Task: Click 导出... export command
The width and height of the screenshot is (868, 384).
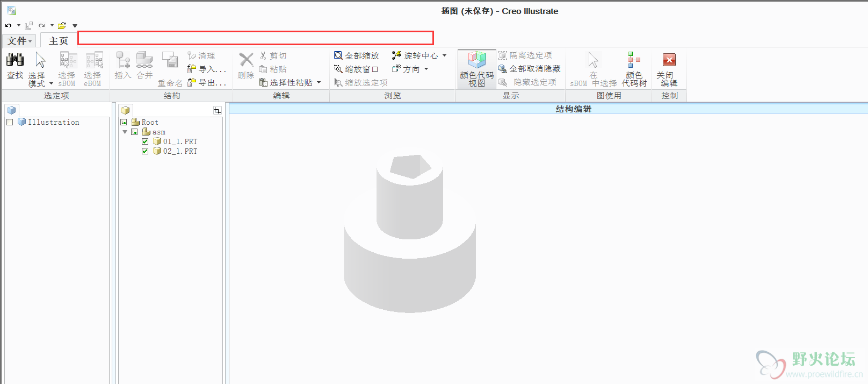Action: (x=207, y=82)
